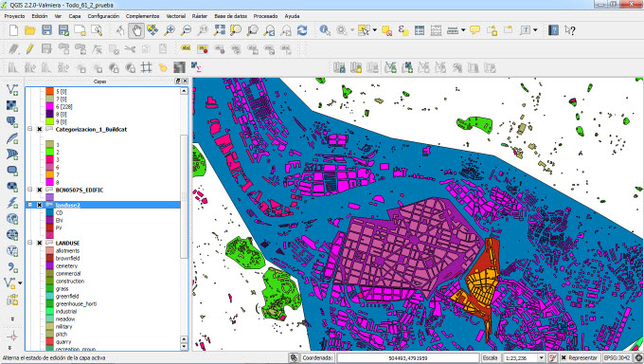644x364 pixels.
Task: Create a new project with blank page icon
Action: coord(13,30)
